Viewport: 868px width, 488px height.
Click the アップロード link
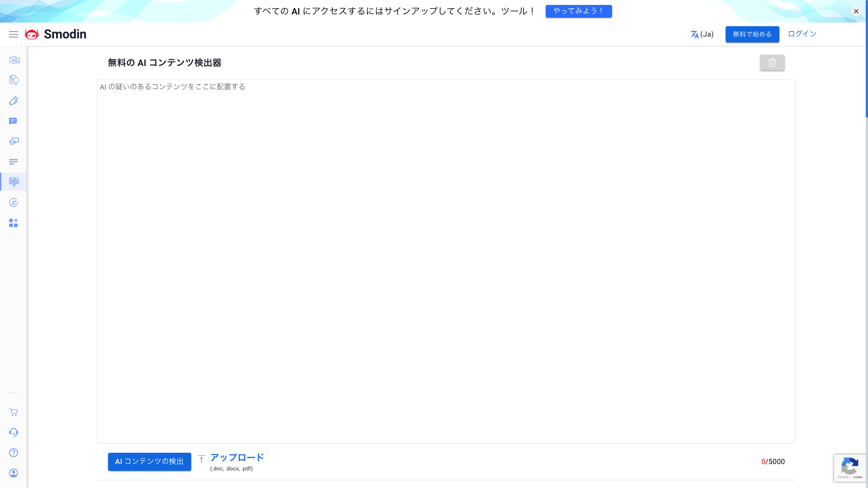237,457
